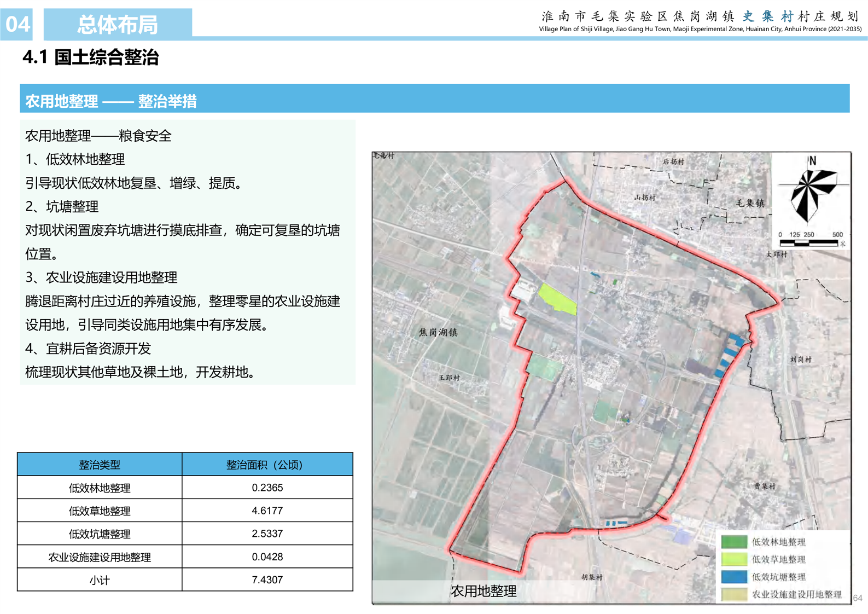Click the 总体布局 section title tab

[x=118, y=25]
